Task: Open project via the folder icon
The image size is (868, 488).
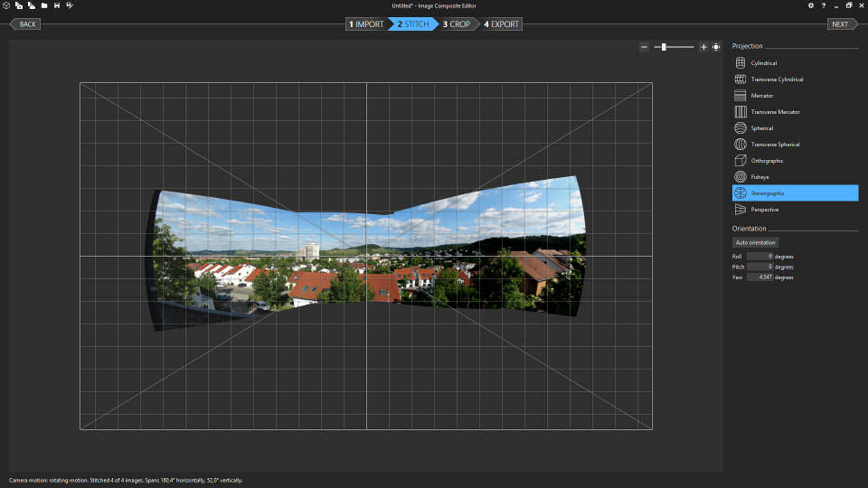Action: coord(43,5)
